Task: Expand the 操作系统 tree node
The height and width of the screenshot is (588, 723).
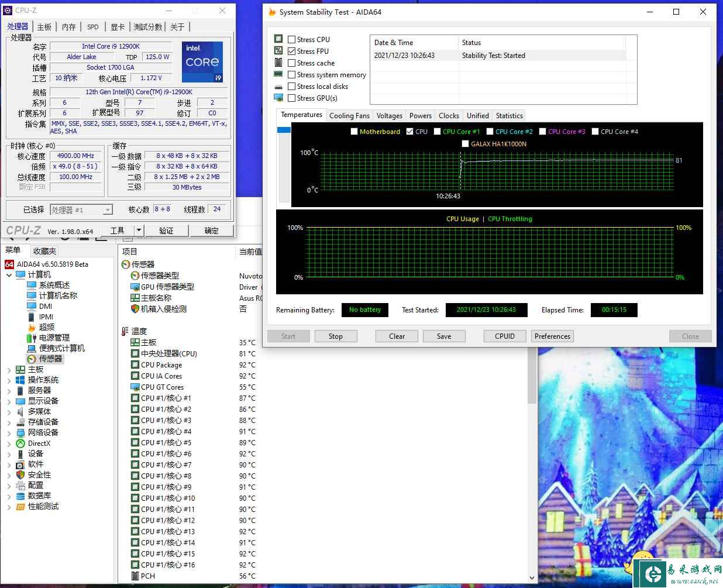Action: click(x=9, y=380)
